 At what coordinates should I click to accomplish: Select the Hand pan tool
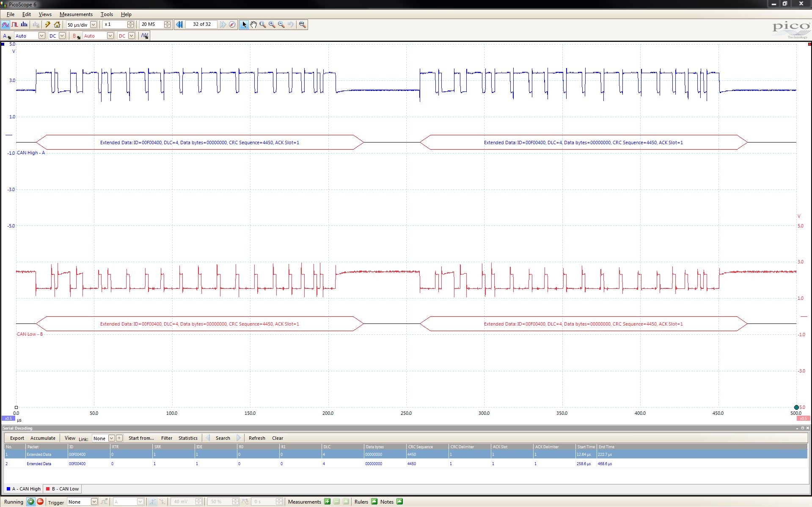(x=253, y=25)
